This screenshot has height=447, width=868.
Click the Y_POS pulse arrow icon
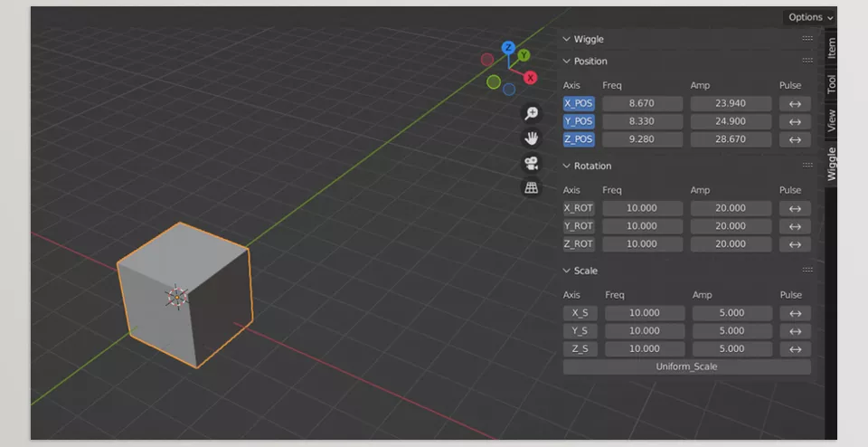[795, 121]
